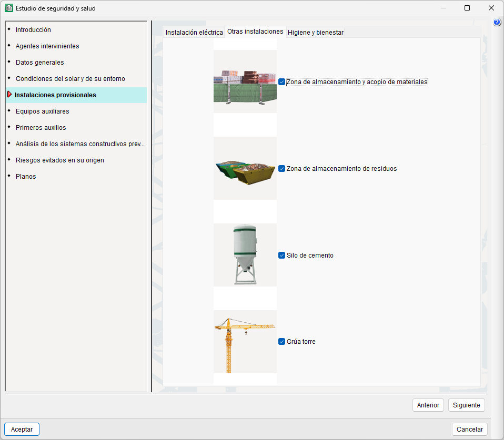The width and height of the screenshot is (504, 440).
Task: Click the Cancelar button
Action: [x=470, y=429]
